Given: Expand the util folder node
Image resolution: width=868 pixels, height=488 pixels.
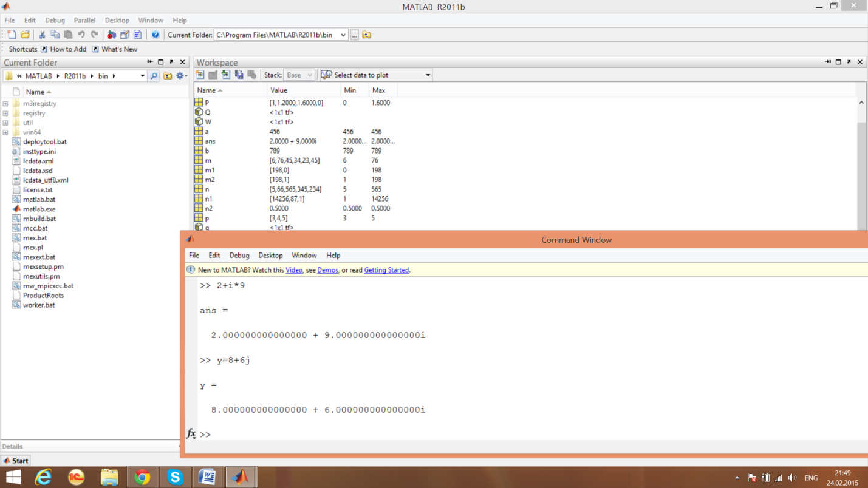Looking at the screenshot, I should point(5,123).
